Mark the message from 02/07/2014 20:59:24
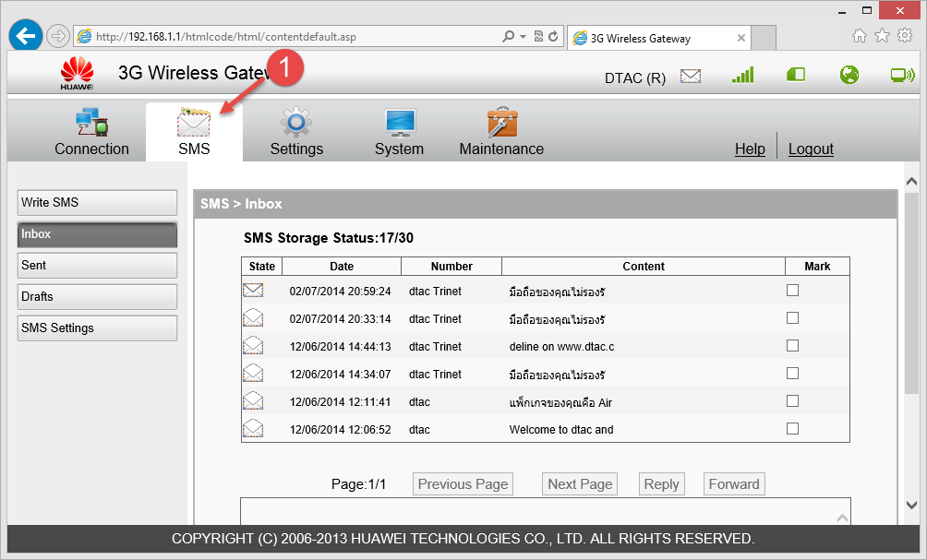 pyautogui.click(x=793, y=290)
